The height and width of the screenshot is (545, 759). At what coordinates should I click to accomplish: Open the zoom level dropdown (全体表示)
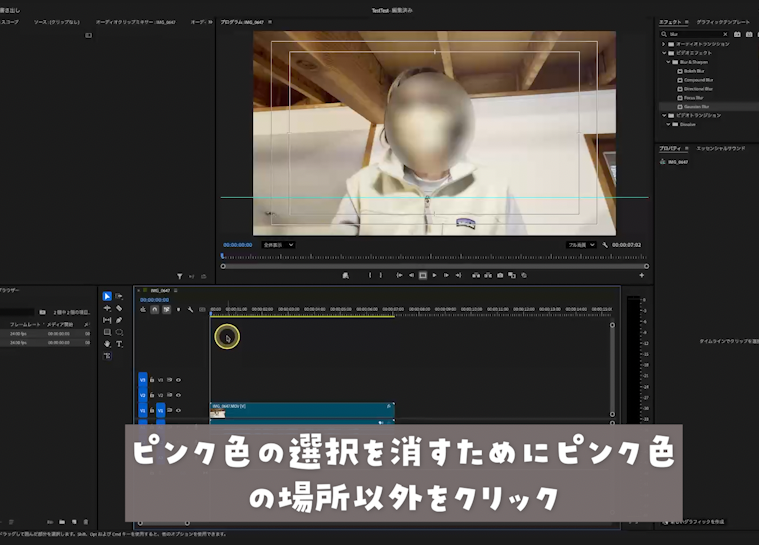pos(277,244)
